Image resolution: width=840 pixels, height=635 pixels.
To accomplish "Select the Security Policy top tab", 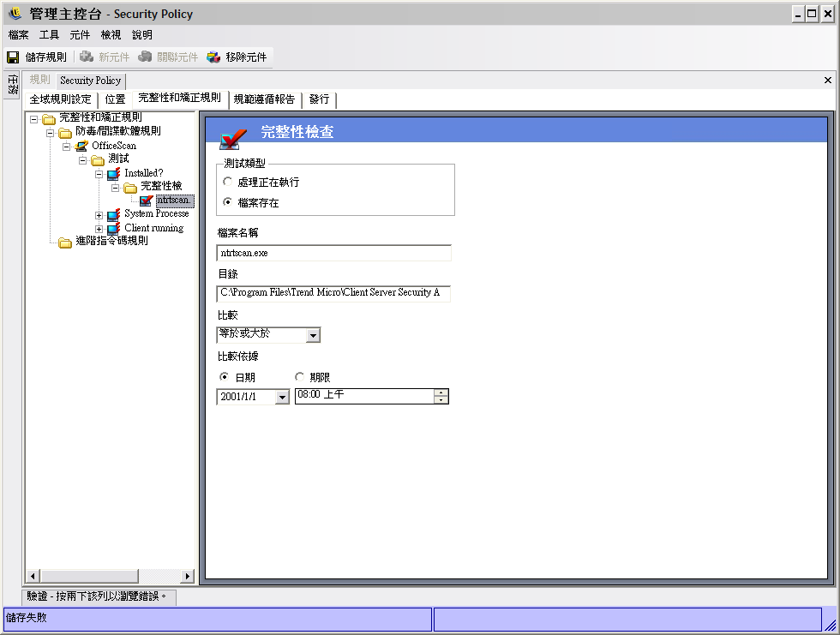I will point(91,81).
